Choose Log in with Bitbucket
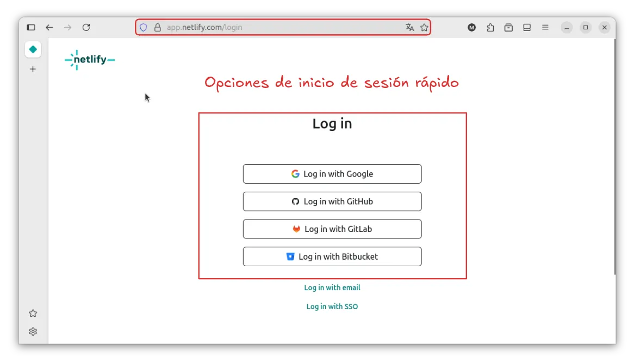The image size is (634, 364). pyautogui.click(x=332, y=256)
